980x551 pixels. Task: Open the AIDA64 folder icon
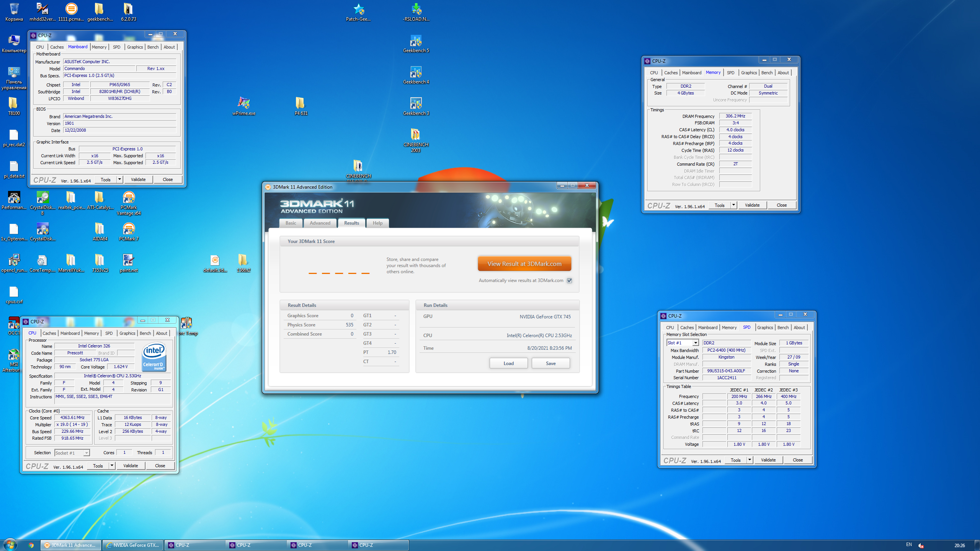click(100, 231)
